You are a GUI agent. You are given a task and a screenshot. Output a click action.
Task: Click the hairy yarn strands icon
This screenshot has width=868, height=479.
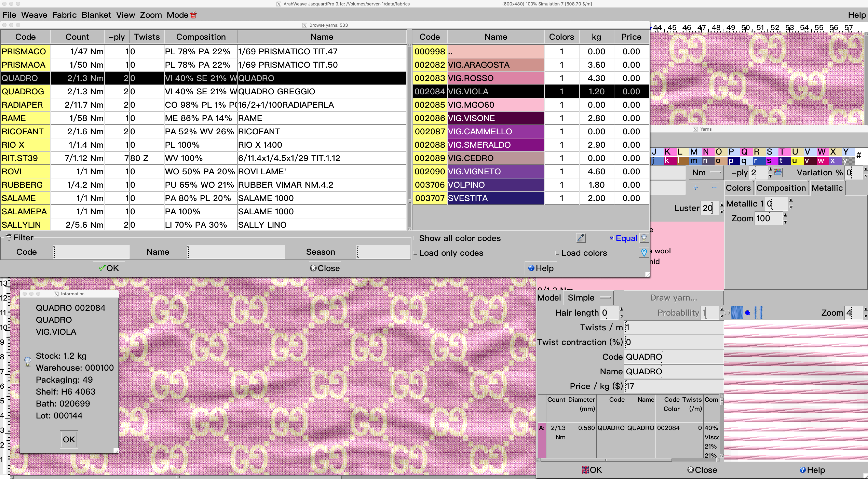758,312
